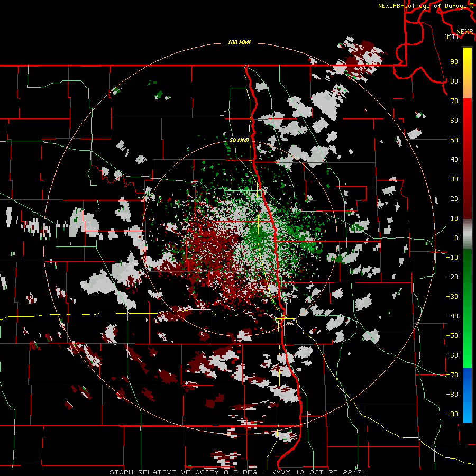Click the "0.5 DEG" elevation text
476x476 pixels.
pos(241,472)
